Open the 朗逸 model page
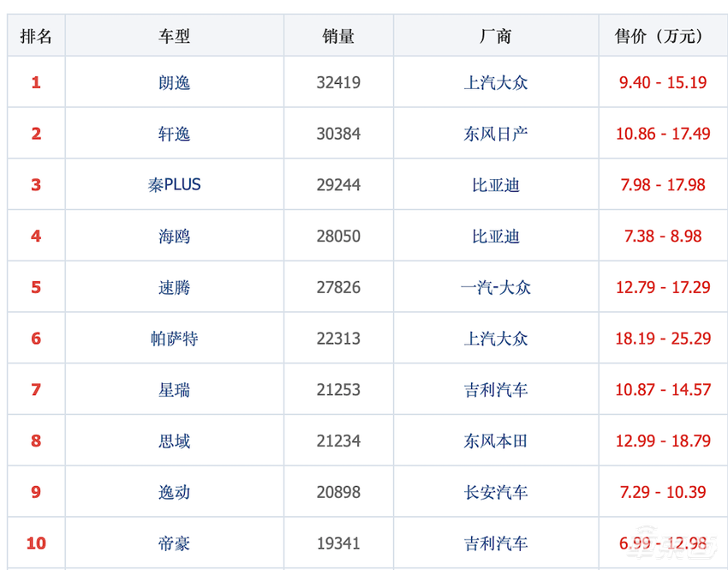The width and height of the screenshot is (728, 570). [x=174, y=82]
